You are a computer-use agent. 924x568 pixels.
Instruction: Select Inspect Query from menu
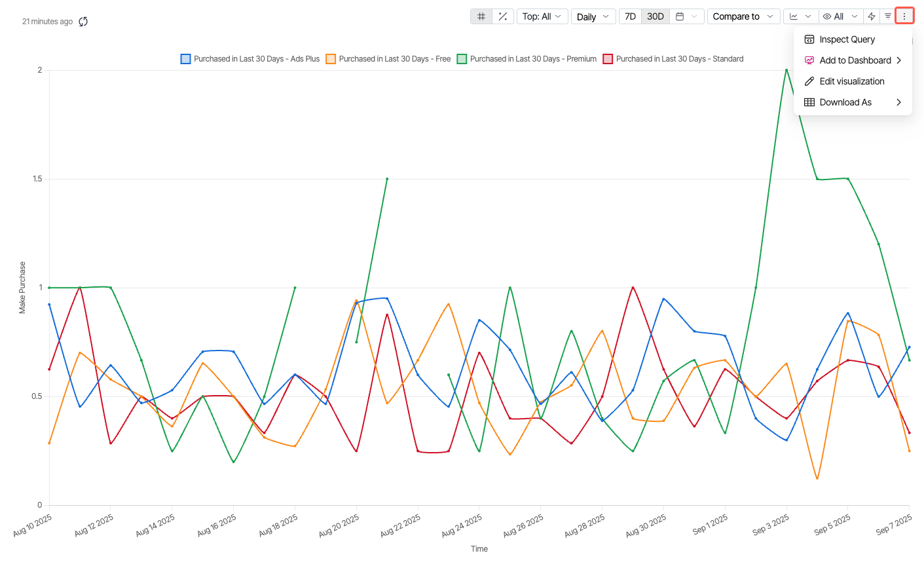847,39
